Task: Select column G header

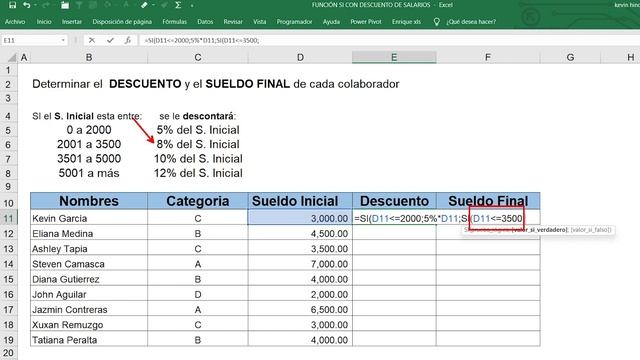Action: (570, 58)
